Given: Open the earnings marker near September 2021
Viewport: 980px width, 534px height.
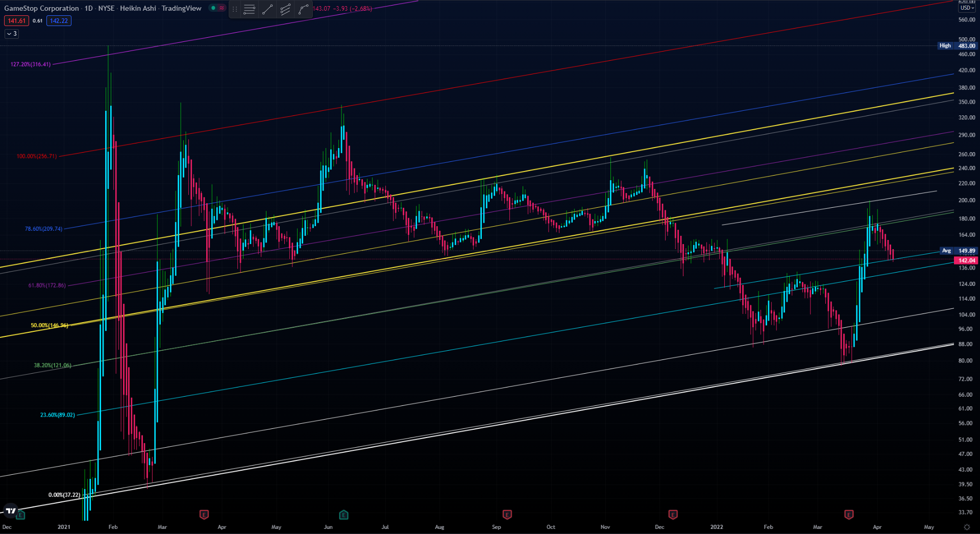Looking at the screenshot, I should pyautogui.click(x=507, y=515).
